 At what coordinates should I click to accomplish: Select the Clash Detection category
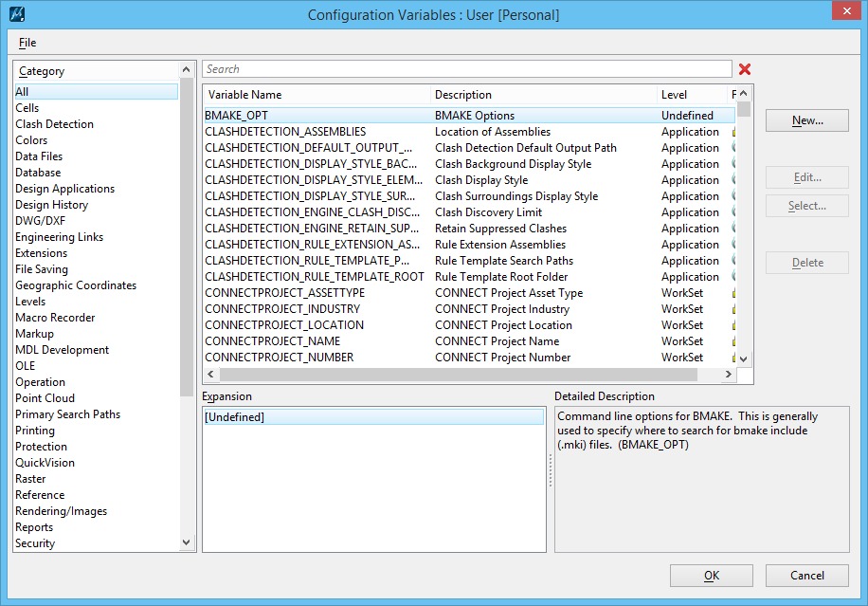coord(97,124)
